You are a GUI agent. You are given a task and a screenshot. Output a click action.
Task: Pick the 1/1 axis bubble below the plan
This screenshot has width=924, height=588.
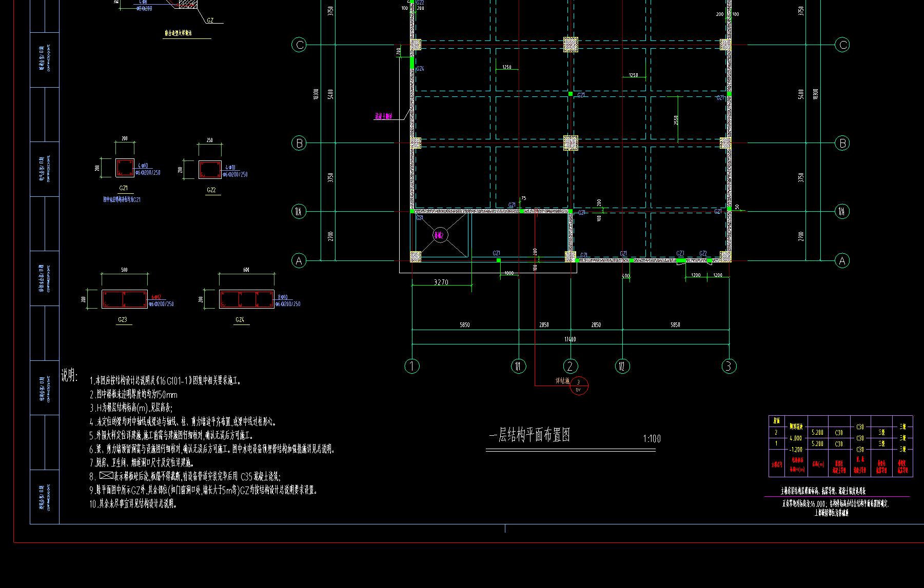point(518,366)
